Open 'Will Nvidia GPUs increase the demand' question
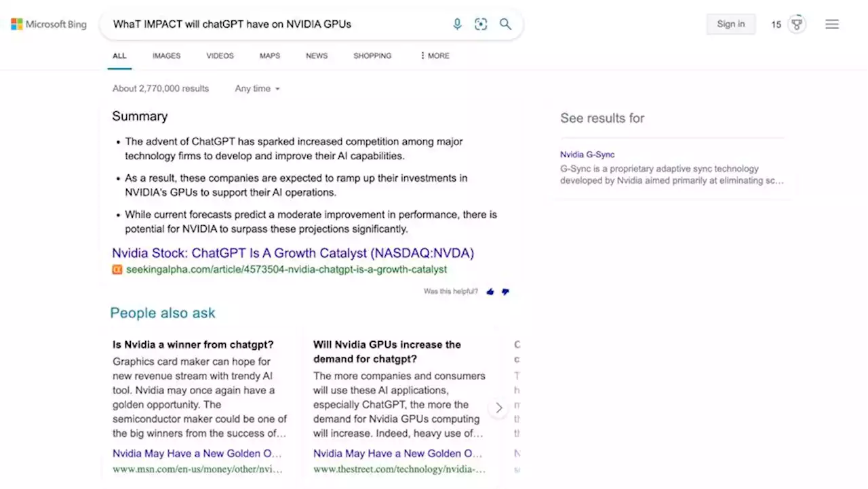868x489 pixels. point(387,351)
